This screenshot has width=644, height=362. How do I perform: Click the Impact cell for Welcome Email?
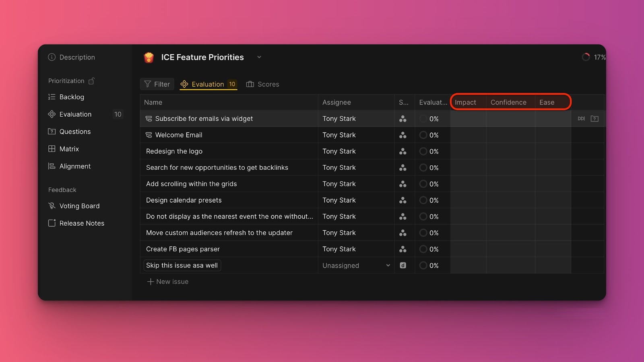click(x=468, y=135)
